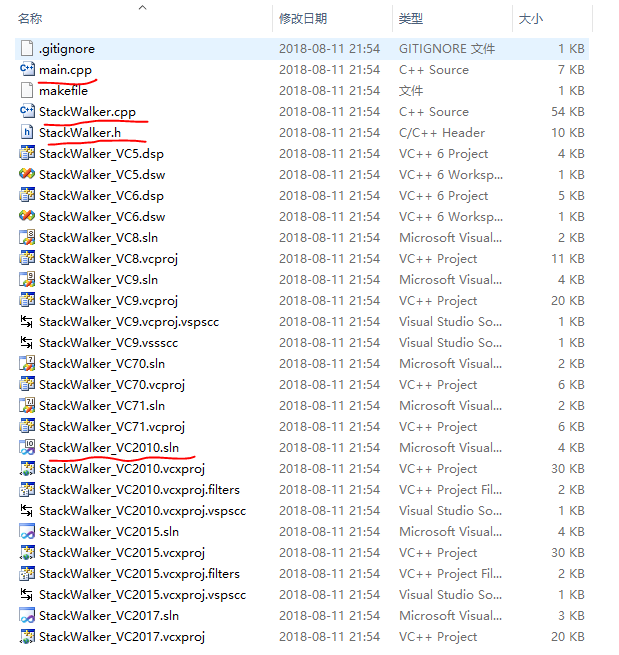Select file name StackWalker_VC9.vssscc

click(108, 343)
